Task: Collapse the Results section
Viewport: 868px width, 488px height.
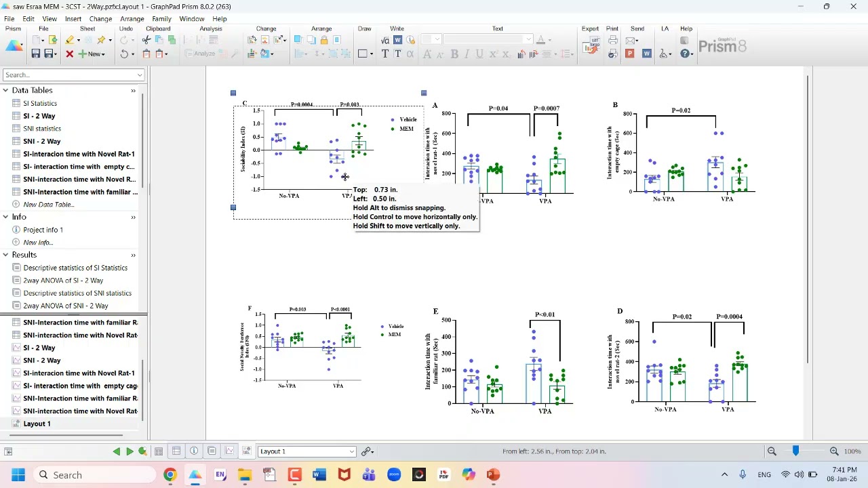Action: (5, 255)
